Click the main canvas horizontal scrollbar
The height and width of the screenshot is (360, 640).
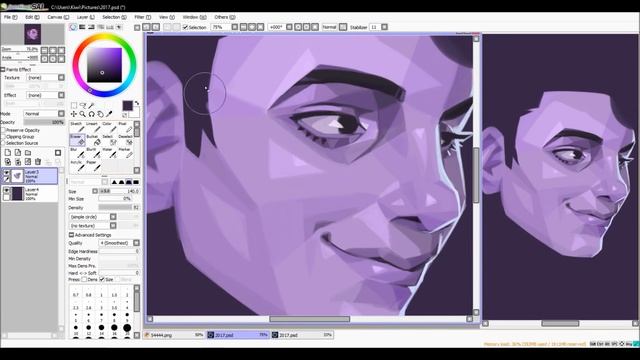[309, 319]
